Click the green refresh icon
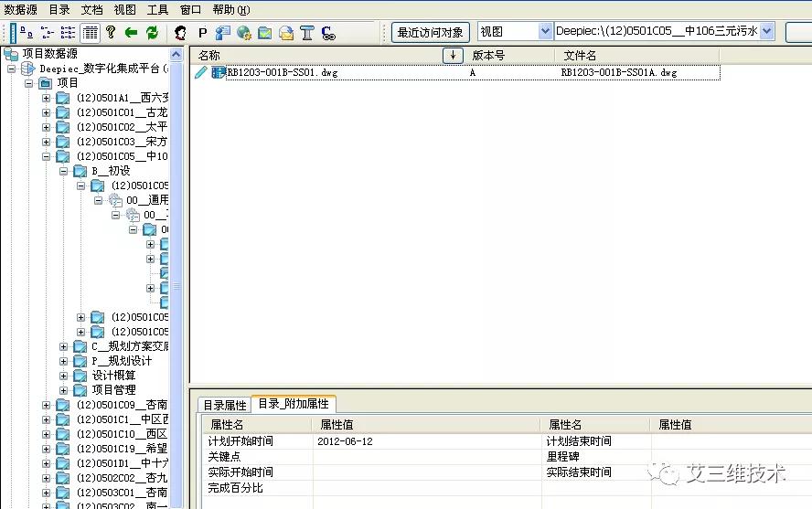This screenshot has width=812, height=509. tap(152, 32)
